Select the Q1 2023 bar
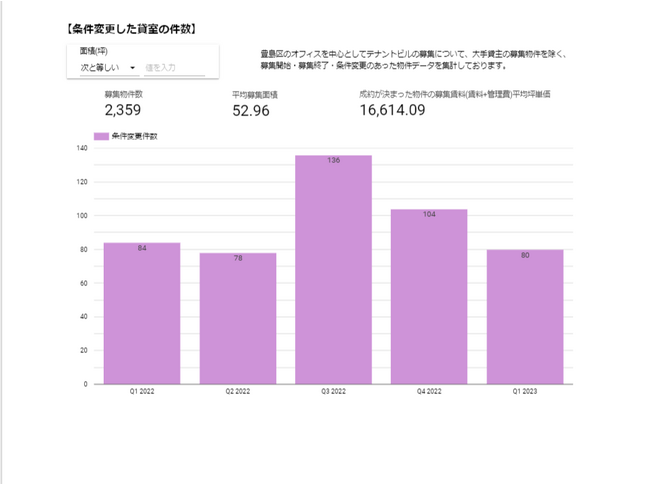The height and width of the screenshot is (484, 650). coord(525,318)
